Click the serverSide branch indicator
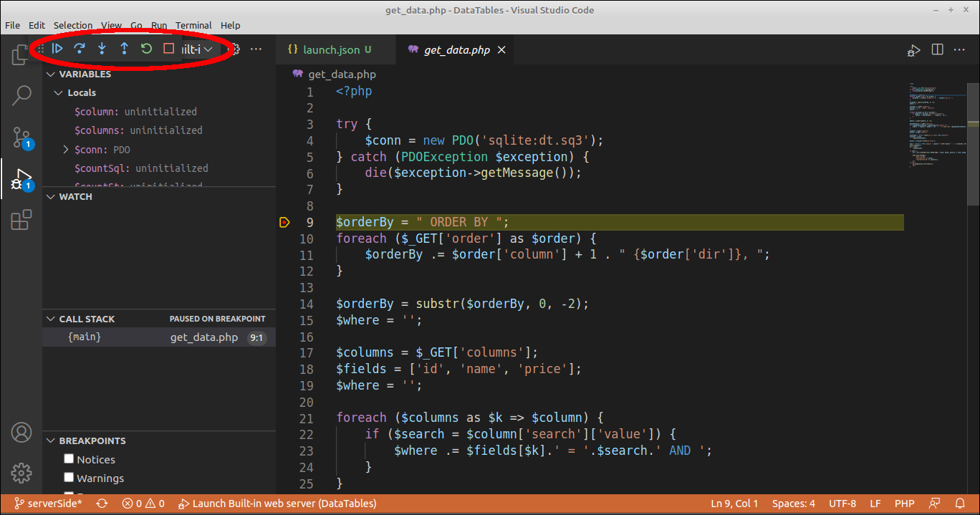This screenshot has height=515, width=980. coord(47,504)
